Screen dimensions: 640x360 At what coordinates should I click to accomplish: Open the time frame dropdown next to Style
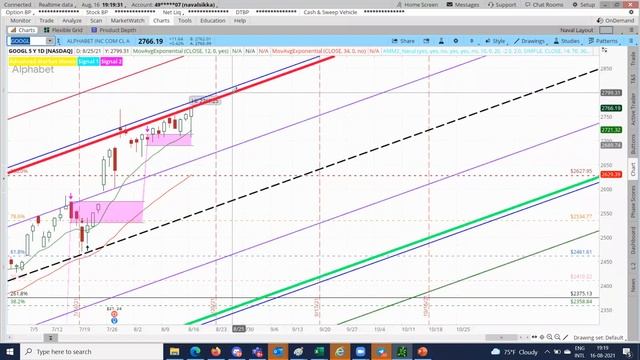(472, 41)
